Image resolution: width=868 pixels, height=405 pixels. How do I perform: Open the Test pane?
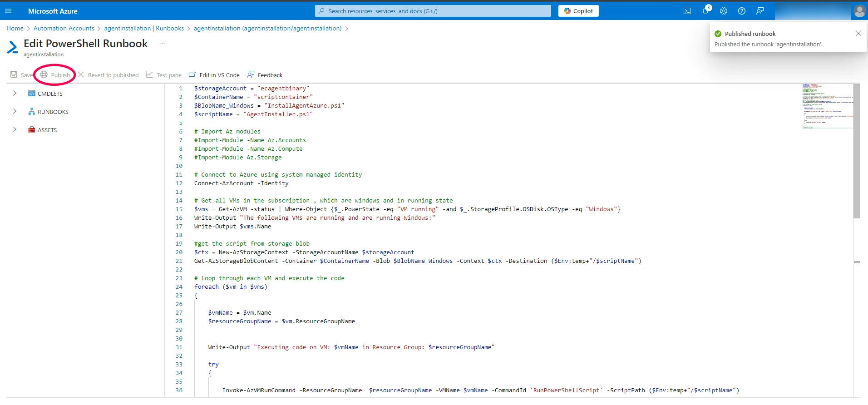[x=164, y=75]
